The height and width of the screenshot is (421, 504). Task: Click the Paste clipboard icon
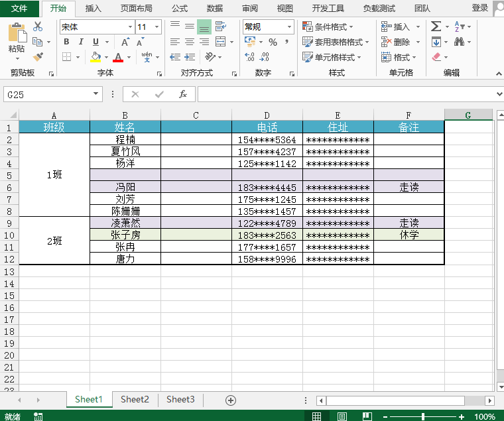tap(17, 32)
